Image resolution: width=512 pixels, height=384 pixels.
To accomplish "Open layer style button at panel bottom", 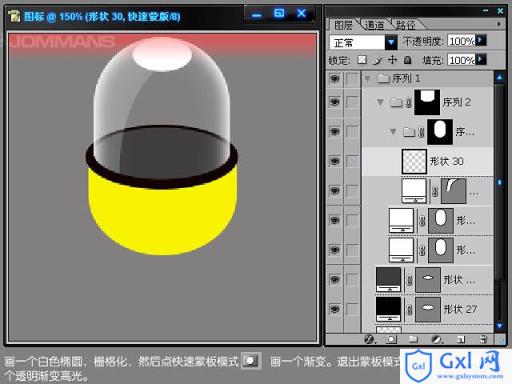I will [x=369, y=339].
